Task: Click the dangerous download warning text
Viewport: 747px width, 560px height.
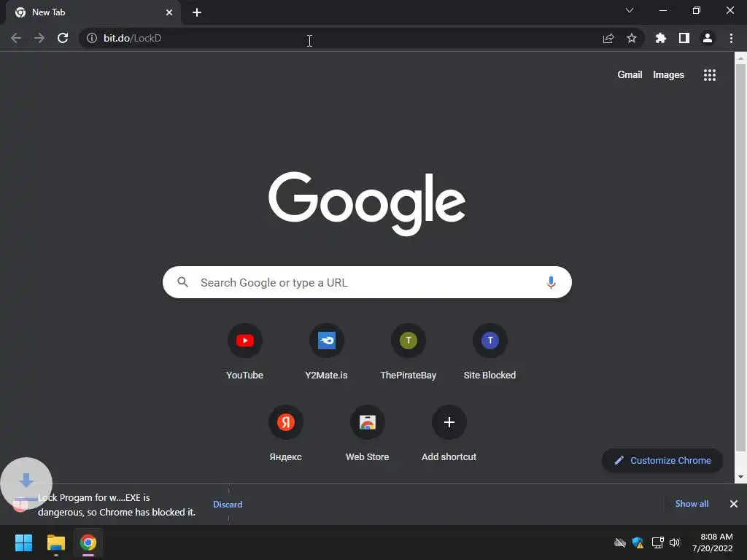Action: [x=117, y=505]
